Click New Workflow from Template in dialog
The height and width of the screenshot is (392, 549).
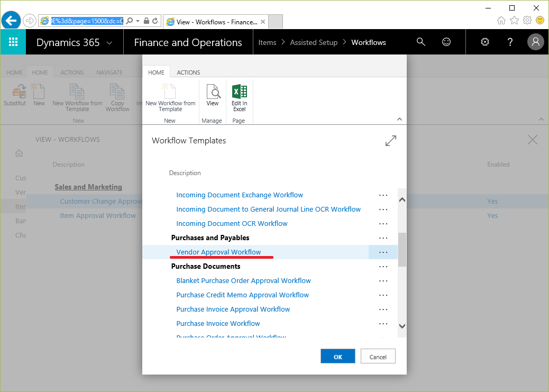(x=170, y=98)
